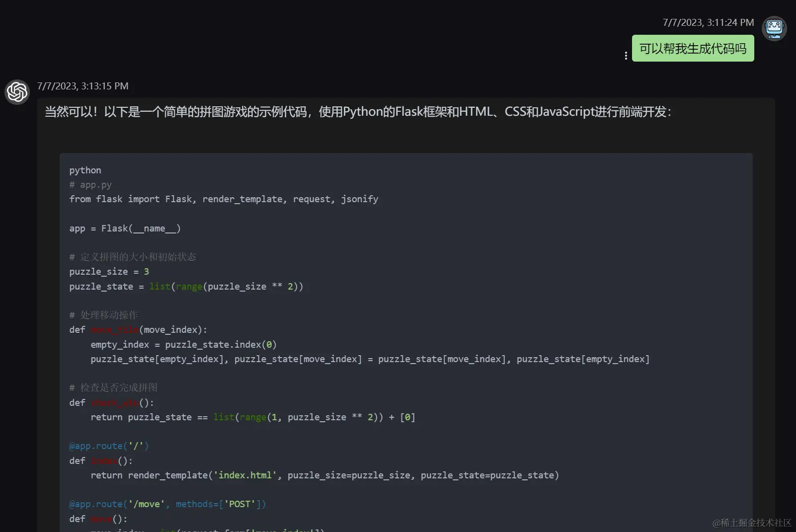Click the reply sentence starting with 当然可以
This screenshot has width=796, height=532.
click(x=358, y=112)
